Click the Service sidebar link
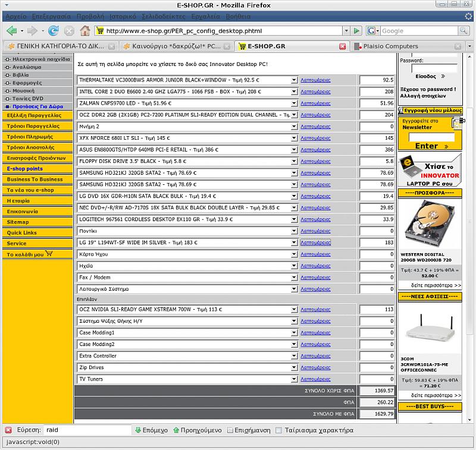 (x=17, y=244)
